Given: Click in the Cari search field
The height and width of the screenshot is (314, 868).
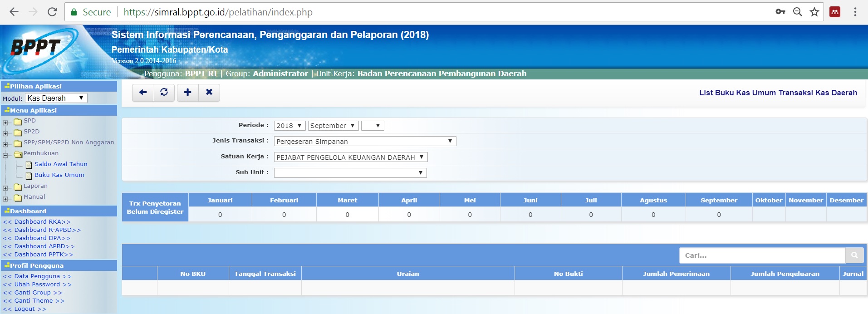Looking at the screenshot, I should click(x=762, y=255).
